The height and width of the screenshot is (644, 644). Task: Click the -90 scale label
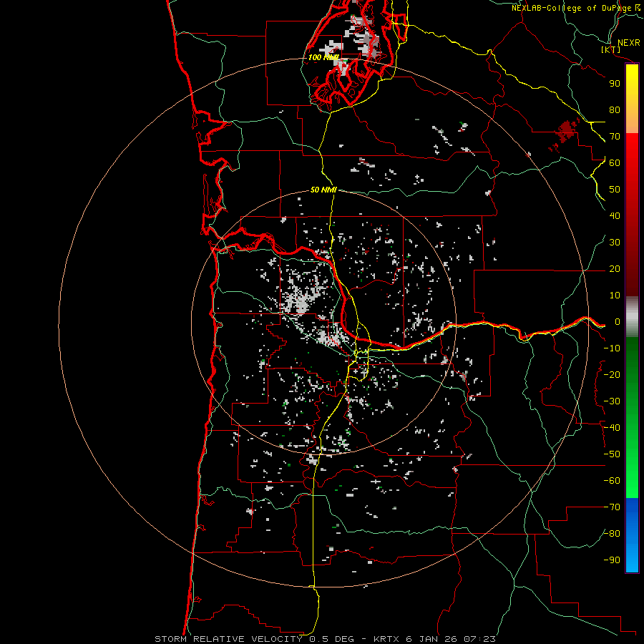point(612,560)
